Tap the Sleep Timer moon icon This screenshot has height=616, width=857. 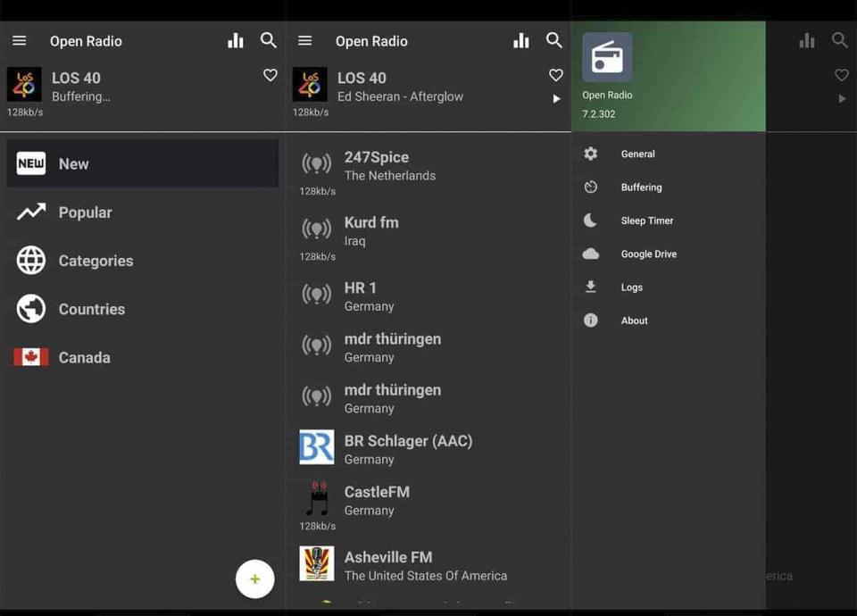[590, 221]
